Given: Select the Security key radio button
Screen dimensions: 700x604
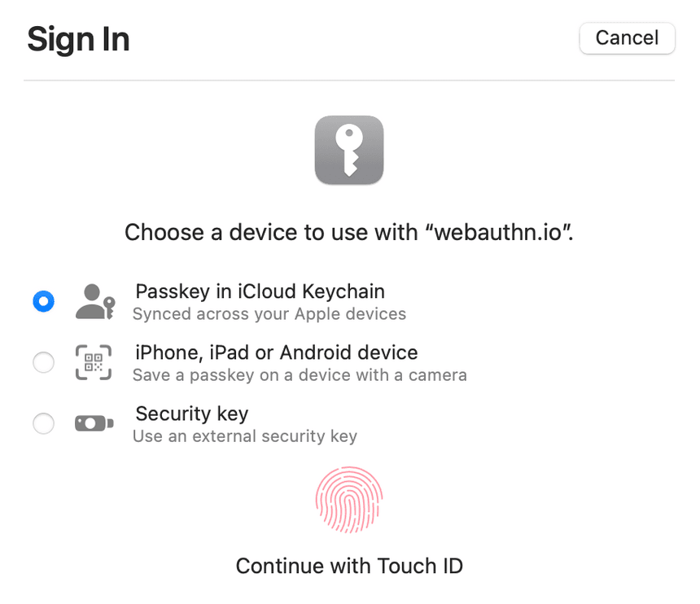Looking at the screenshot, I should pyautogui.click(x=43, y=423).
